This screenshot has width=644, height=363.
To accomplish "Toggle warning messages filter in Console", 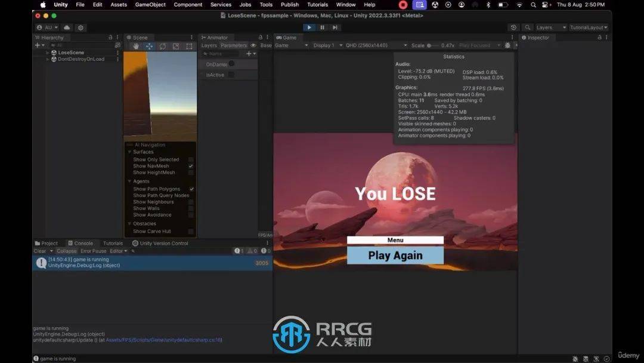I will tap(252, 251).
